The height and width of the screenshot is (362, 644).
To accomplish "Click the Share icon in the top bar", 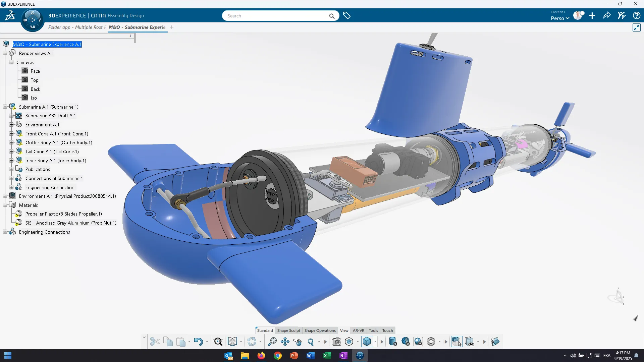I will (x=607, y=15).
